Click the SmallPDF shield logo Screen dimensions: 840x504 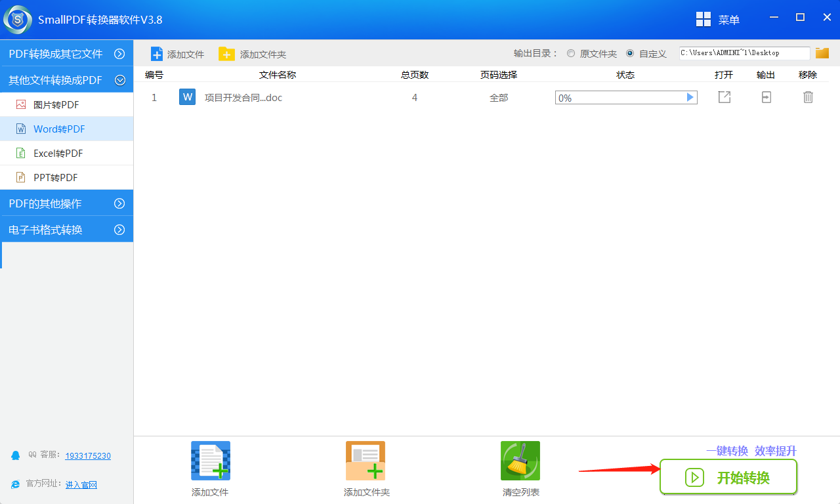(x=18, y=20)
